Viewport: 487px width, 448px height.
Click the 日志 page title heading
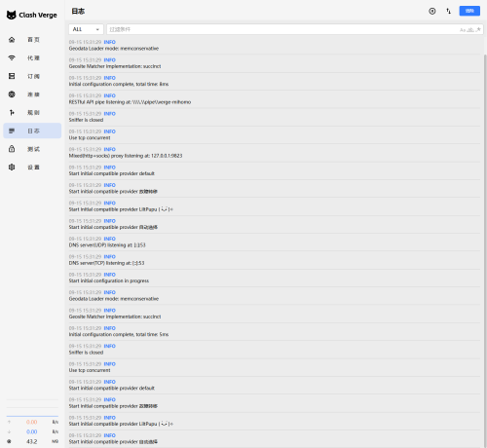[78, 12]
